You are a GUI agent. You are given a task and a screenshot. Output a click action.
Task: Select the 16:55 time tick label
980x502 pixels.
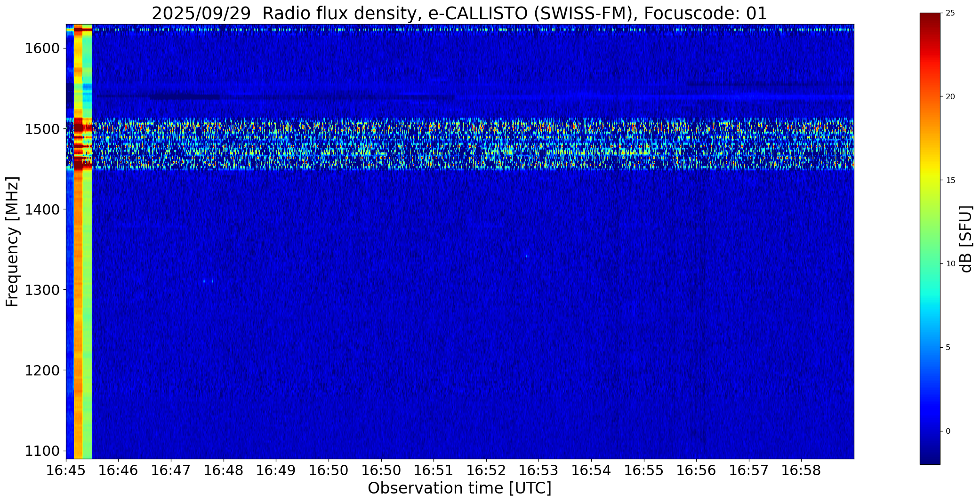click(644, 470)
